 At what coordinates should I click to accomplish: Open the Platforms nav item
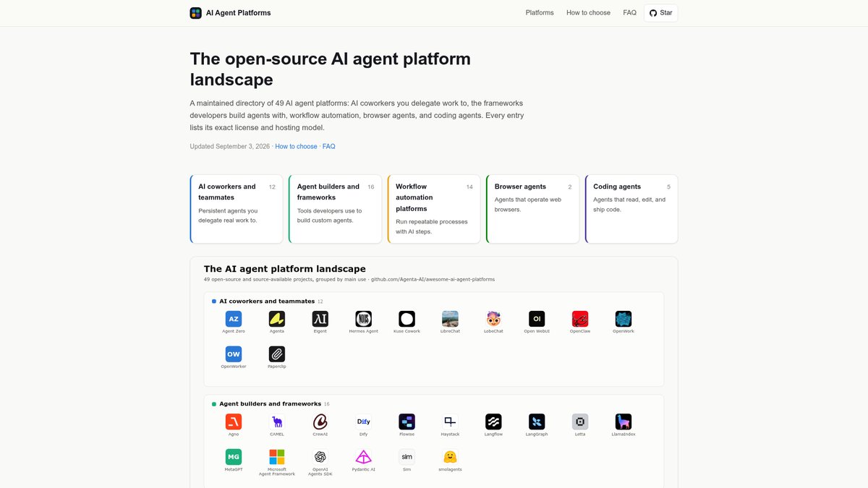click(540, 13)
